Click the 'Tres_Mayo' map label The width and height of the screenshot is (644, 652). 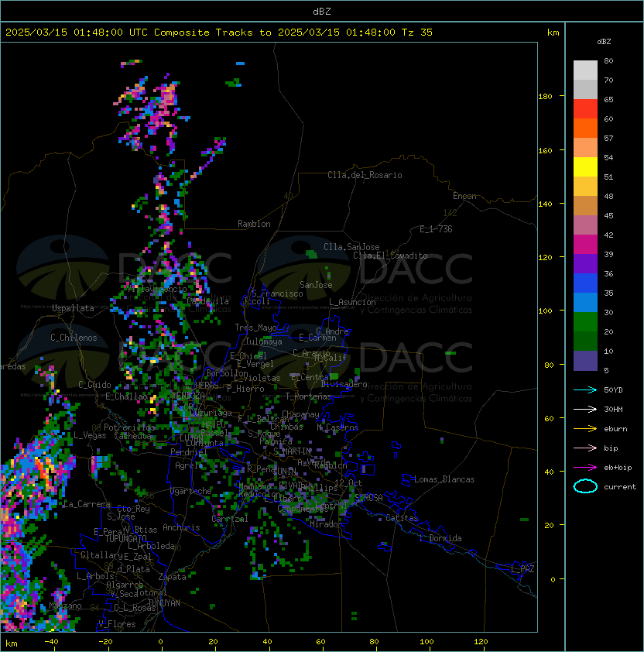[255, 328]
